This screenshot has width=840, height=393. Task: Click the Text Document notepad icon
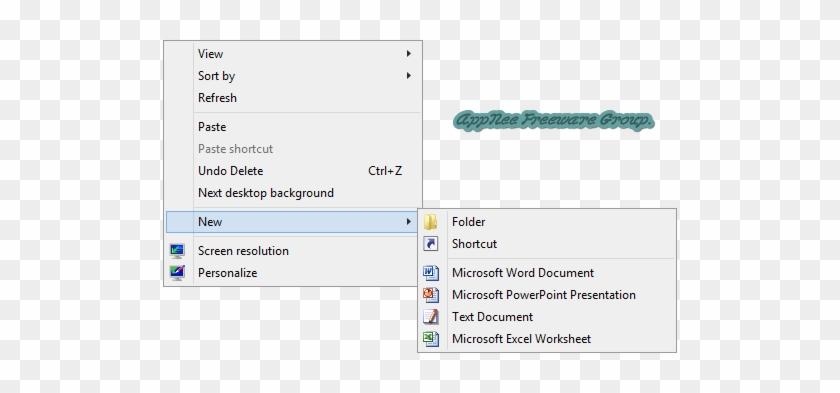[x=431, y=317]
